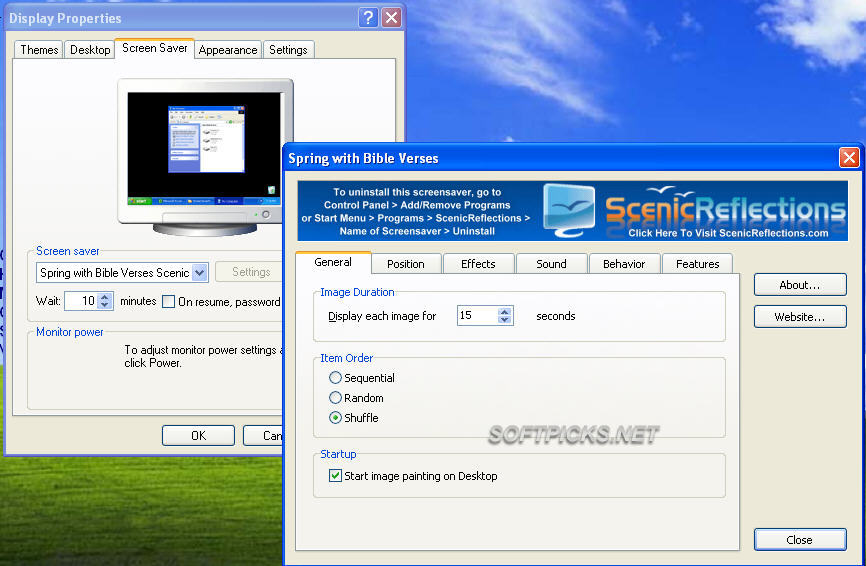Switch to the Effects tab

click(x=478, y=264)
